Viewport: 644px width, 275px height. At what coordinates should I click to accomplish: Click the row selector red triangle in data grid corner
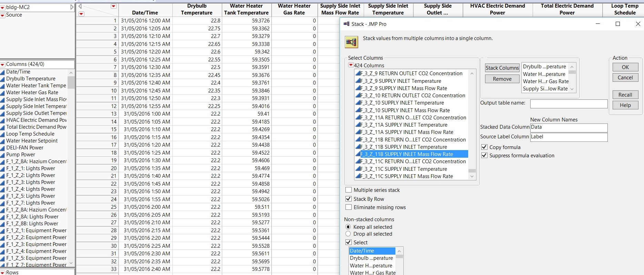coord(81,14)
